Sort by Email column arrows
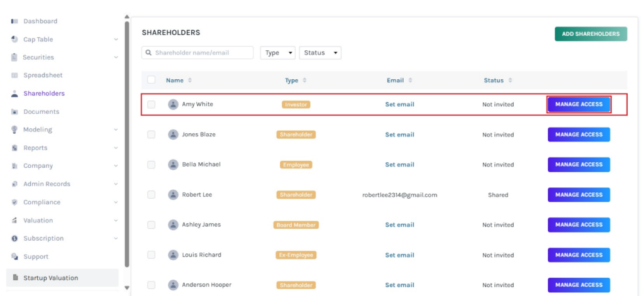 point(410,80)
